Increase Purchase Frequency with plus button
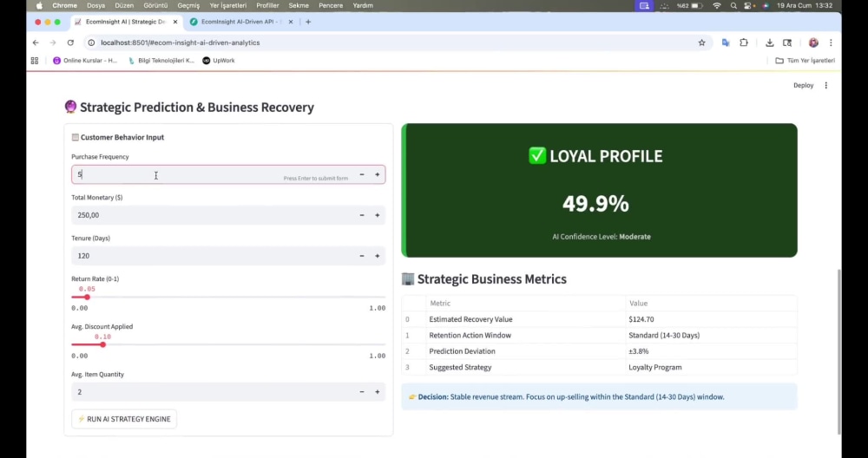The width and height of the screenshot is (868, 458). [378, 175]
